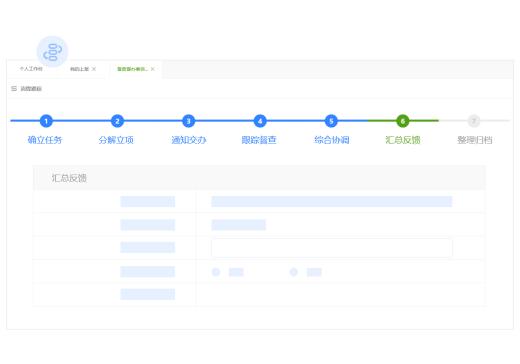520x364 pixels.
Task: Select green step 6 circle 汇总反馈
Action: tap(403, 121)
